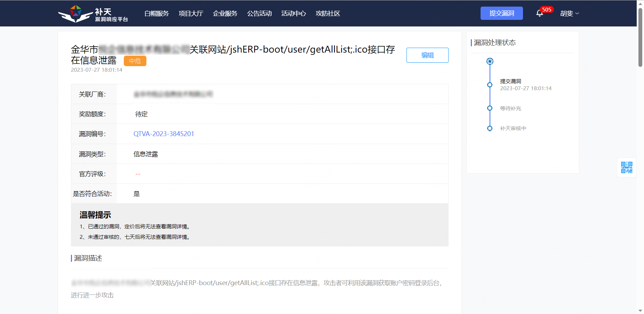This screenshot has height=314, width=644.
Task: Click the 官方评级 row label
Action: pyautogui.click(x=92, y=174)
